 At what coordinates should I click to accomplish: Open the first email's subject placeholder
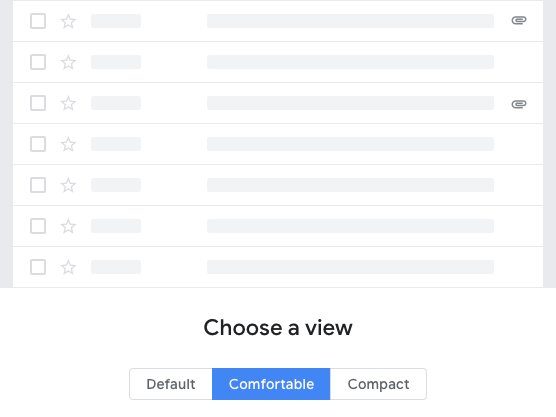(350, 21)
